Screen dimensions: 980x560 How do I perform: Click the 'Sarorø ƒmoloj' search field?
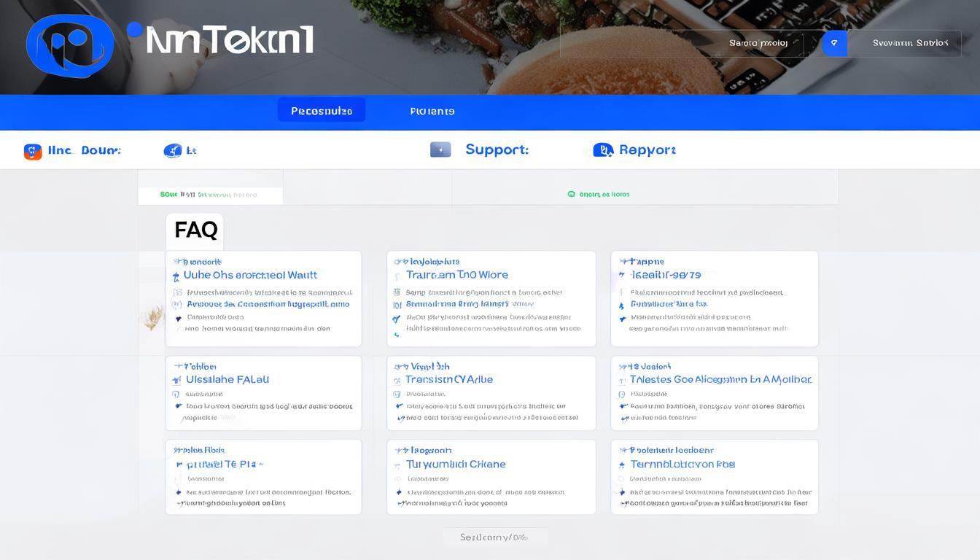tap(758, 43)
